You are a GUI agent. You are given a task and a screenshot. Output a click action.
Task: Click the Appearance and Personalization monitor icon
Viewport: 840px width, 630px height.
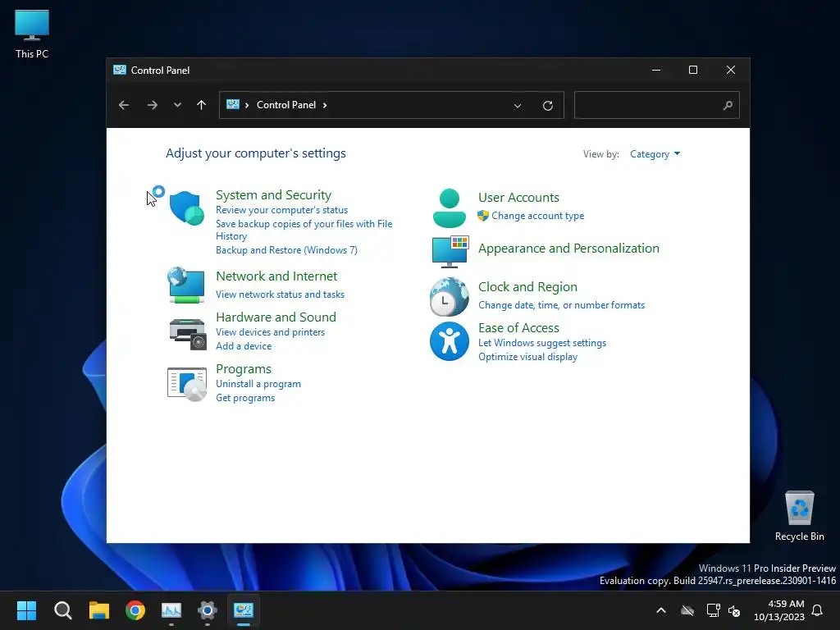(x=450, y=251)
